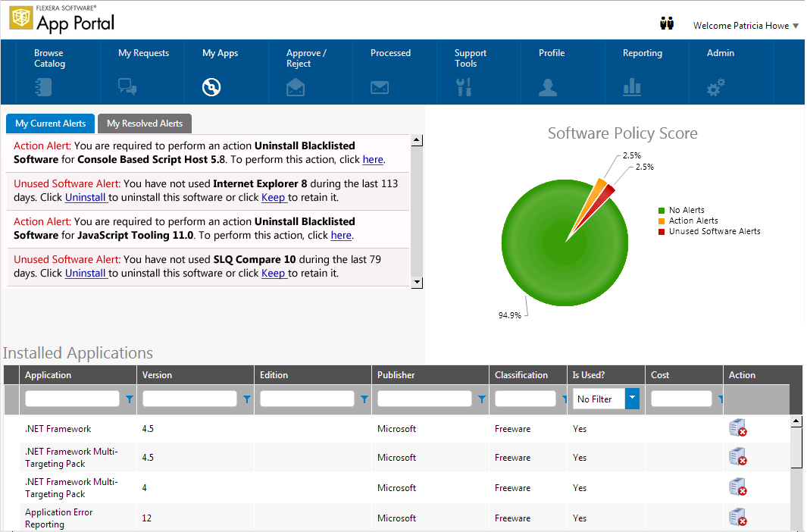The image size is (807, 532).
Task: Click the Processed envelope icon
Action: [x=380, y=87]
